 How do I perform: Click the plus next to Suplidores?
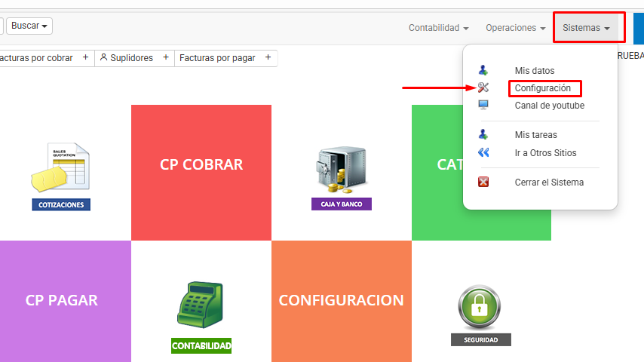pos(165,57)
